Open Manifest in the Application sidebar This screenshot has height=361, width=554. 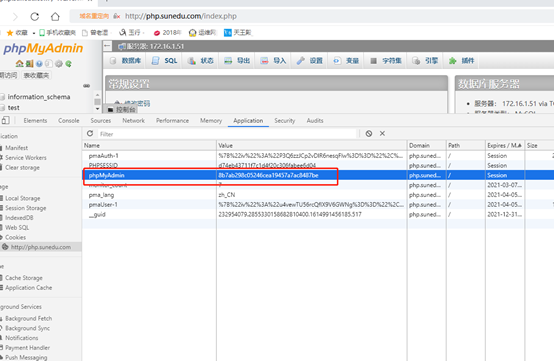pos(16,148)
